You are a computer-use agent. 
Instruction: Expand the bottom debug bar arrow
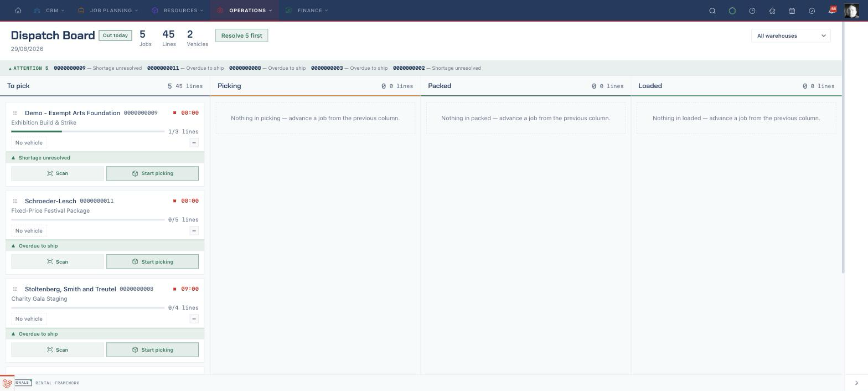click(856, 383)
